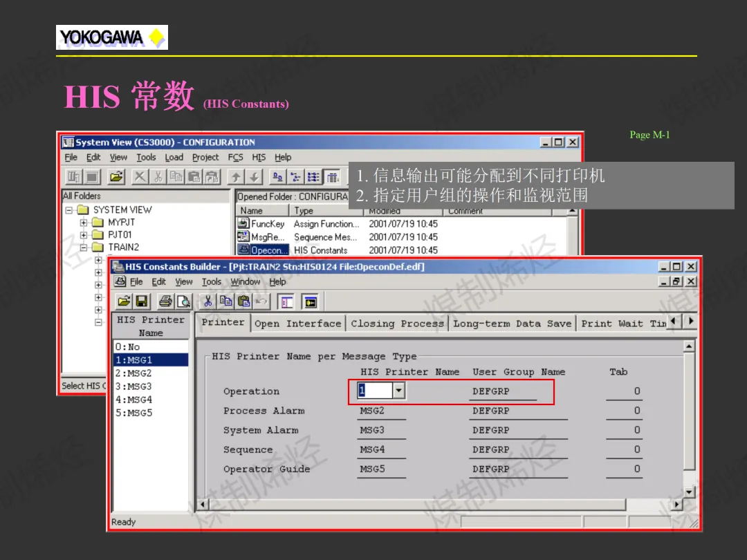The width and height of the screenshot is (747, 560).
Task: Expand the PJT01 folder node
Action: click(84, 235)
